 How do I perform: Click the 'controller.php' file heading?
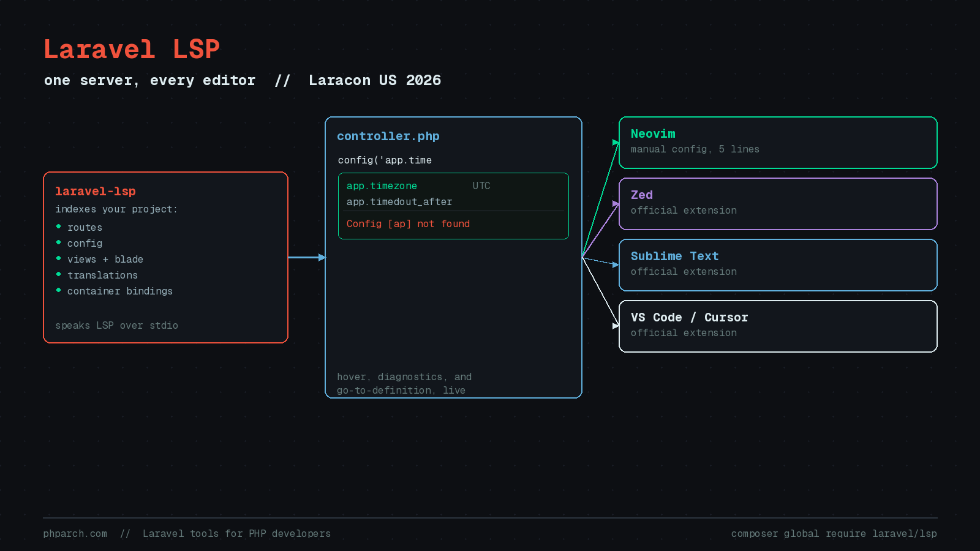(x=388, y=136)
